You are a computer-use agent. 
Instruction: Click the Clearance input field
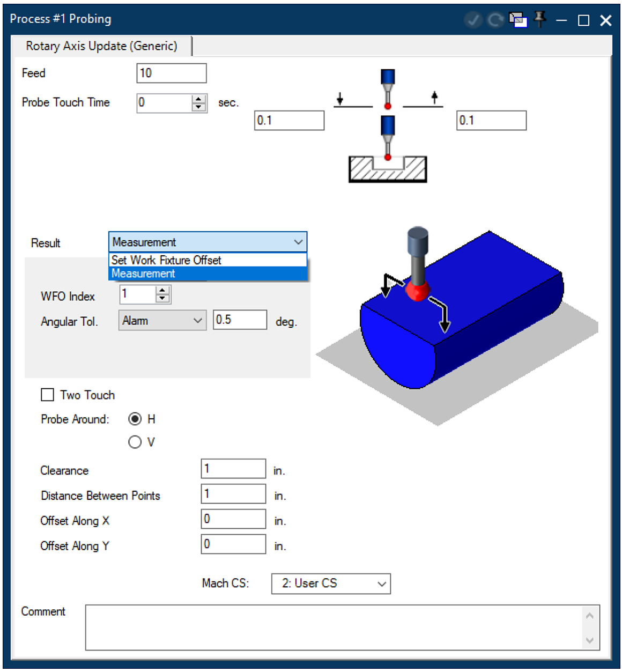click(x=234, y=469)
